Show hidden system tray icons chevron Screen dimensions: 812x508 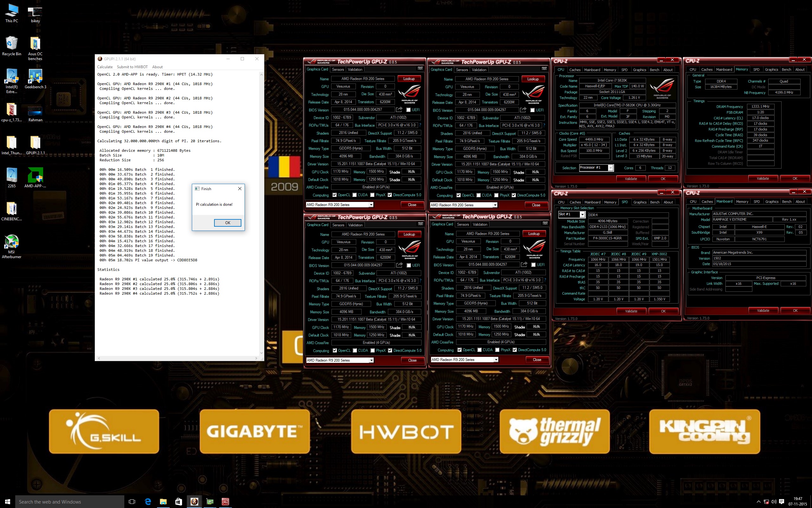coord(759,502)
